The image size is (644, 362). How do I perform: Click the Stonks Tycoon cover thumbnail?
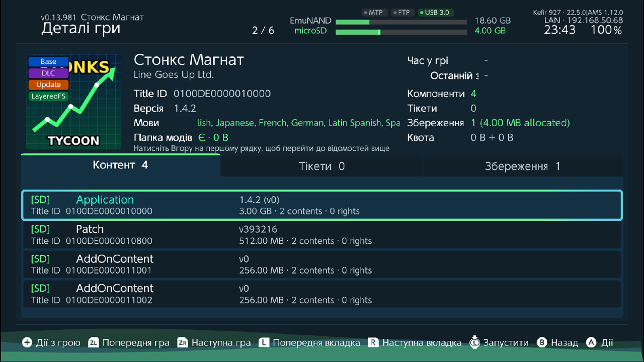pyautogui.click(x=74, y=102)
